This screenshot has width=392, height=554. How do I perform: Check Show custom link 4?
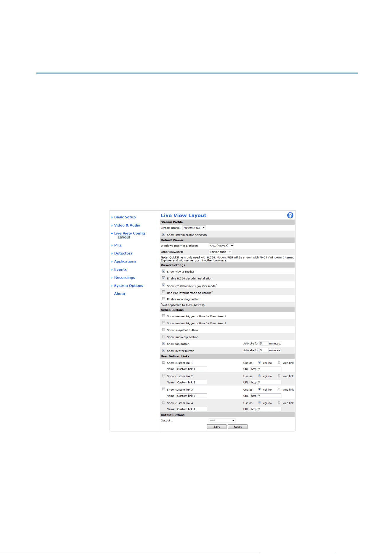point(163,403)
